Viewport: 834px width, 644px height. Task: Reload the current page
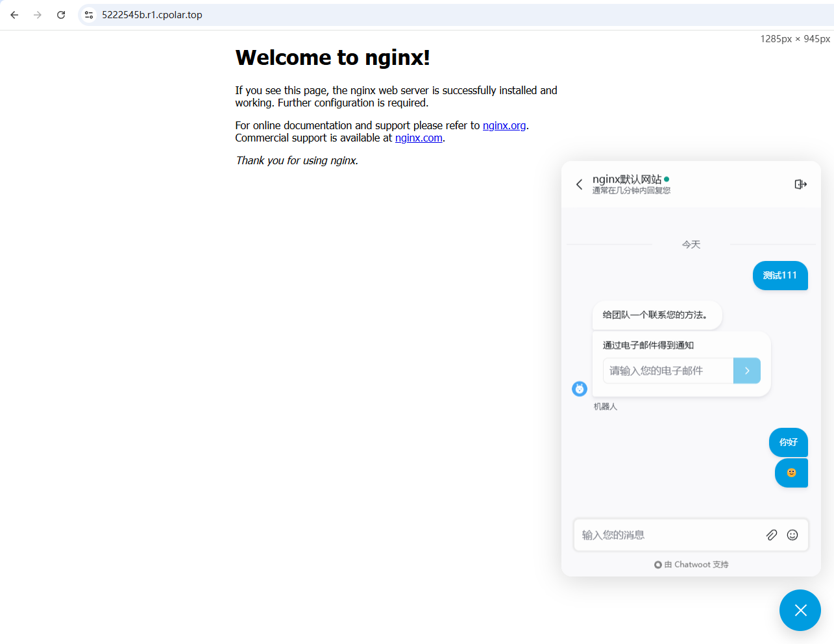61,15
